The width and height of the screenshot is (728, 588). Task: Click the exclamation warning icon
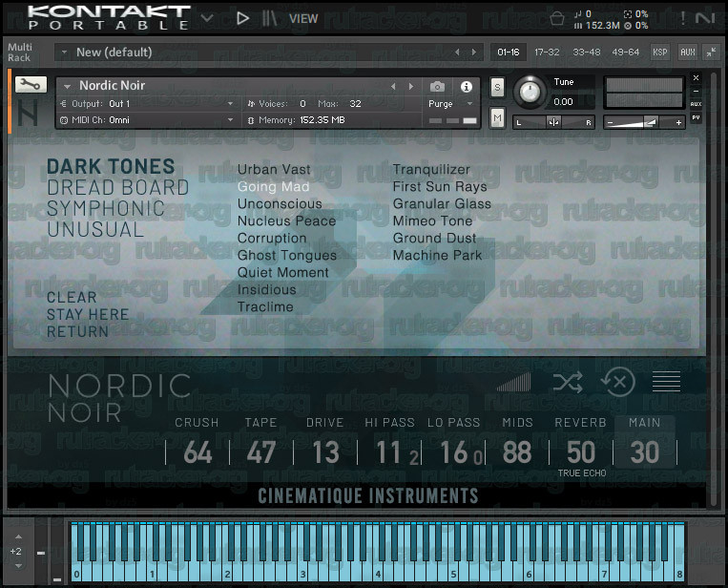tap(682, 18)
